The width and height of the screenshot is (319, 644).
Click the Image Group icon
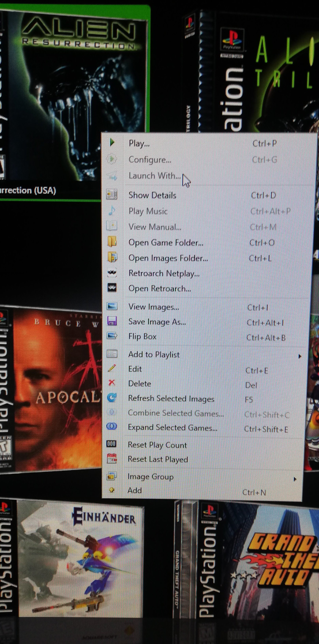coord(112,476)
